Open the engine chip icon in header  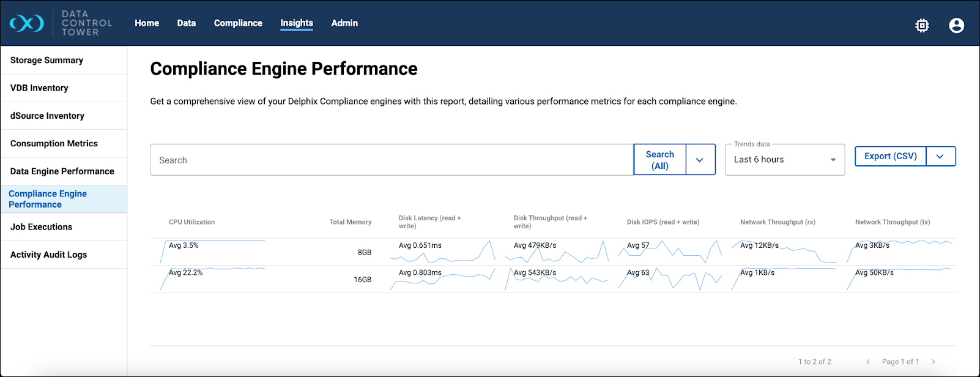922,25
